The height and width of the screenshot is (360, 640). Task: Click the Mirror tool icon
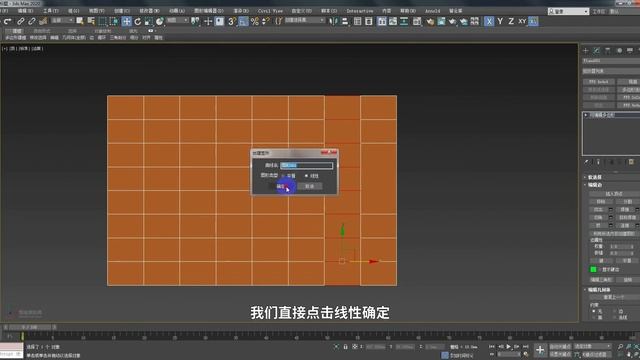tap(333, 21)
